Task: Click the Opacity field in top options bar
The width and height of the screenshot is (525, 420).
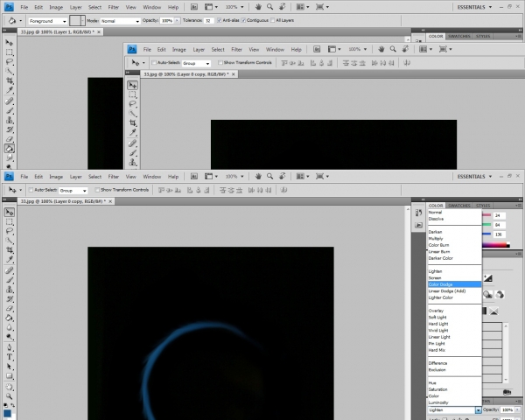Action: click(x=167, y=21)
